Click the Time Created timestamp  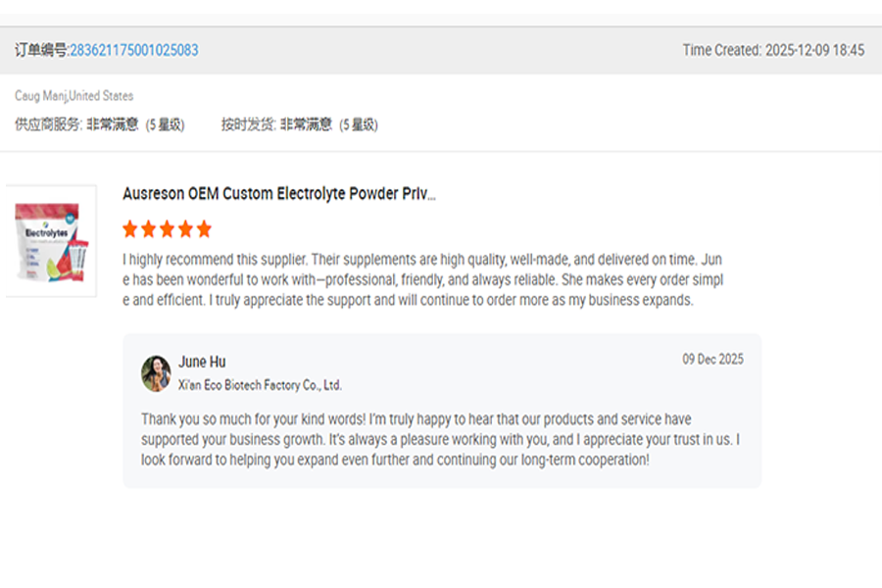[x=773, y=50]
